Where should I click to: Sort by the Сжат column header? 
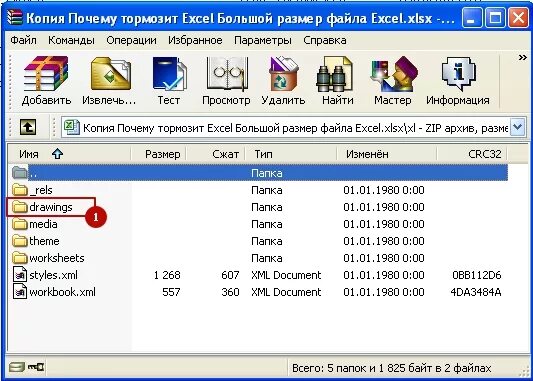(215, 154)
